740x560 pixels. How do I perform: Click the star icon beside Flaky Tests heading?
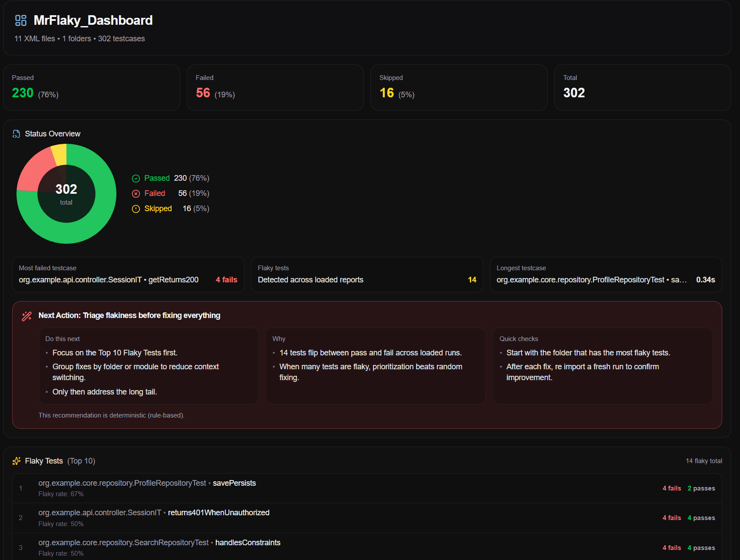(x=16, y=461)
